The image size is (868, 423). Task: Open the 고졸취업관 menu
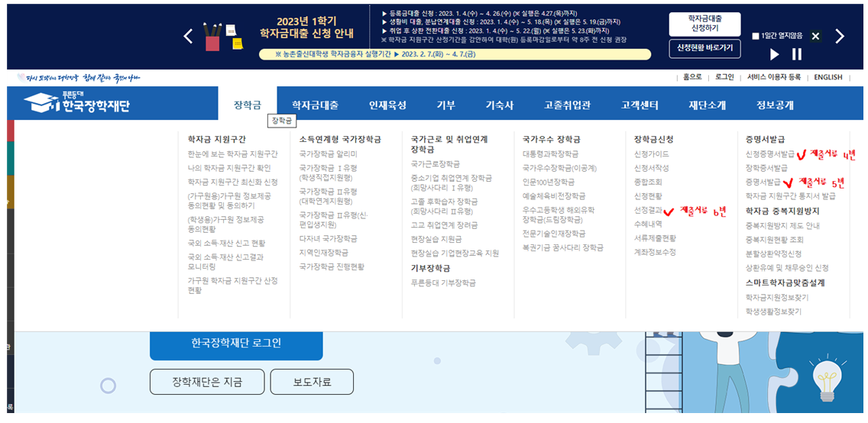(x=568, y=105)
